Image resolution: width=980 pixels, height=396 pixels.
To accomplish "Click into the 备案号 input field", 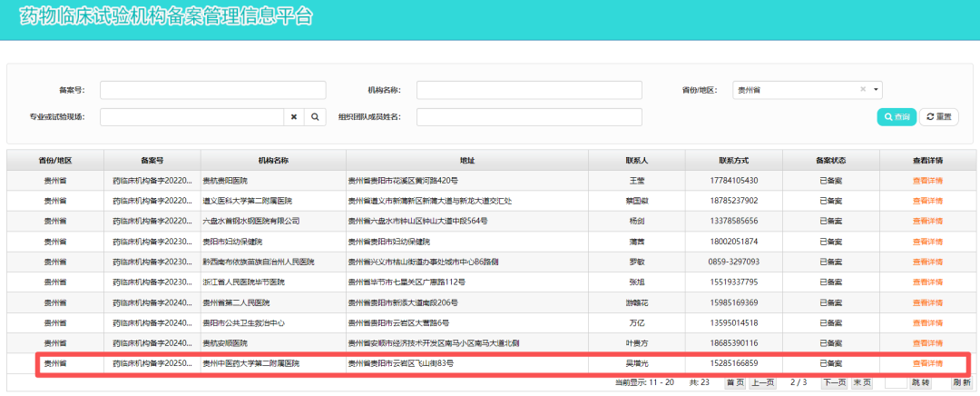I will point(212,90).
